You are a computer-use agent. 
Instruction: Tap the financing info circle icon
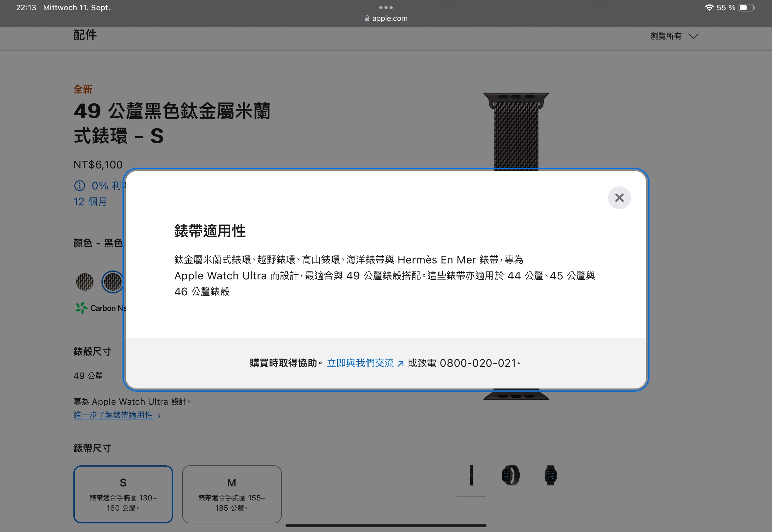click(79, 186)
